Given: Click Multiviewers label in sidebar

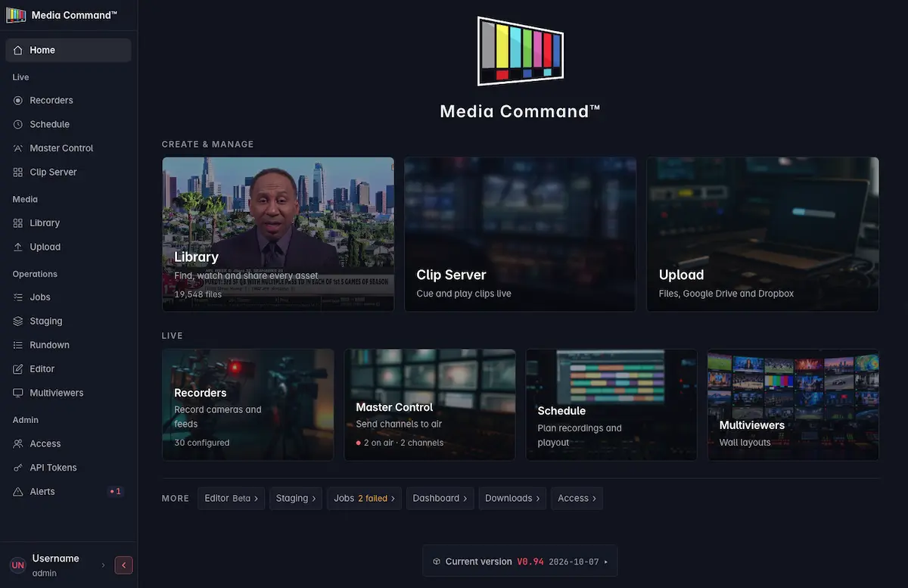Looking at the screenshot, I should coord(57,393).
